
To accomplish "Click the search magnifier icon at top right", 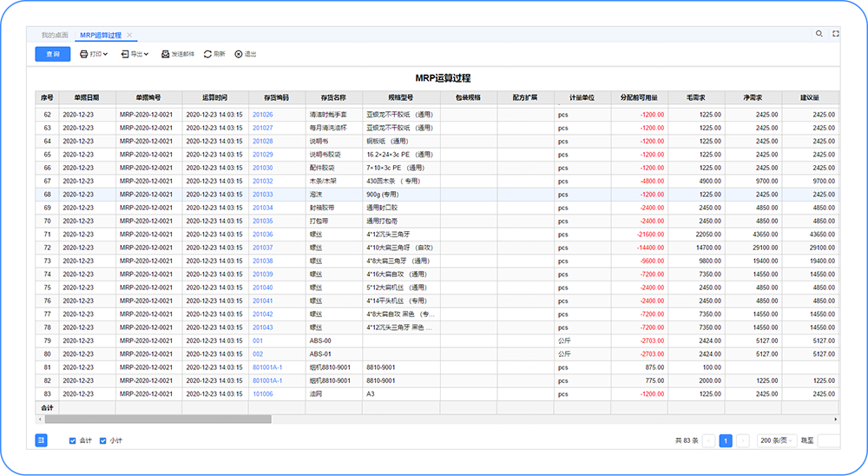I will click(819, 34).
